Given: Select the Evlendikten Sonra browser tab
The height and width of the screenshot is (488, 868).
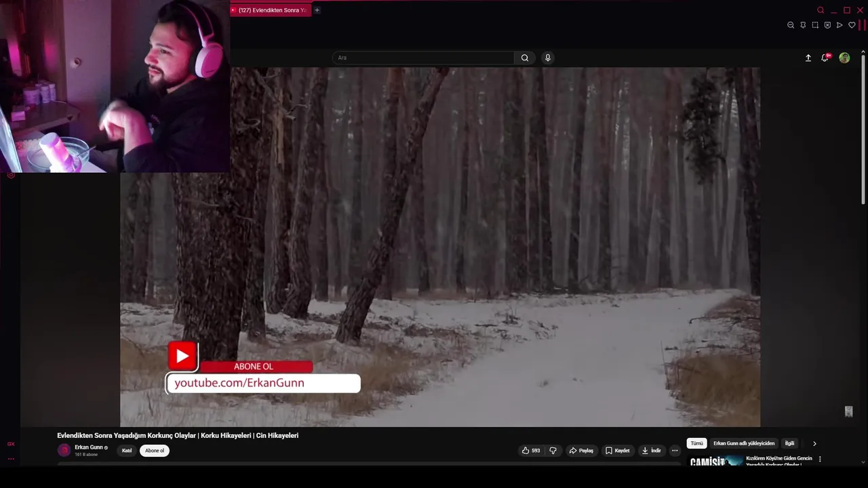Looking at the screenshot, I should [x=271, y=10].
